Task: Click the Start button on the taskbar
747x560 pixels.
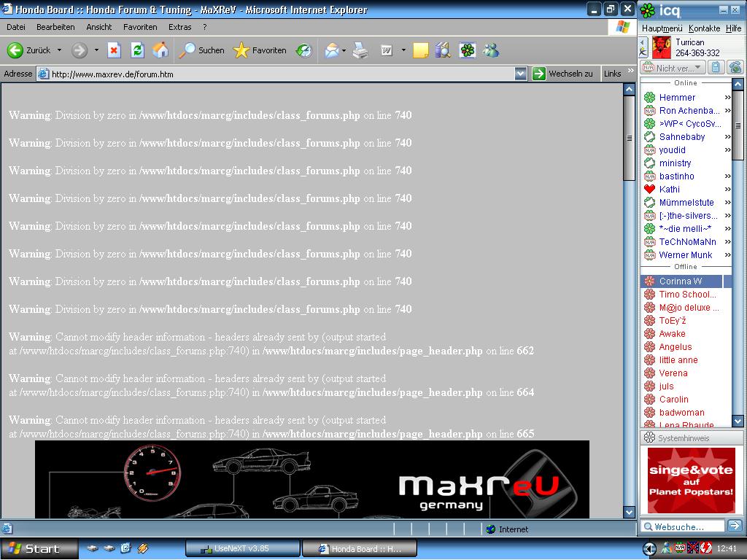Action: (39, 548)
